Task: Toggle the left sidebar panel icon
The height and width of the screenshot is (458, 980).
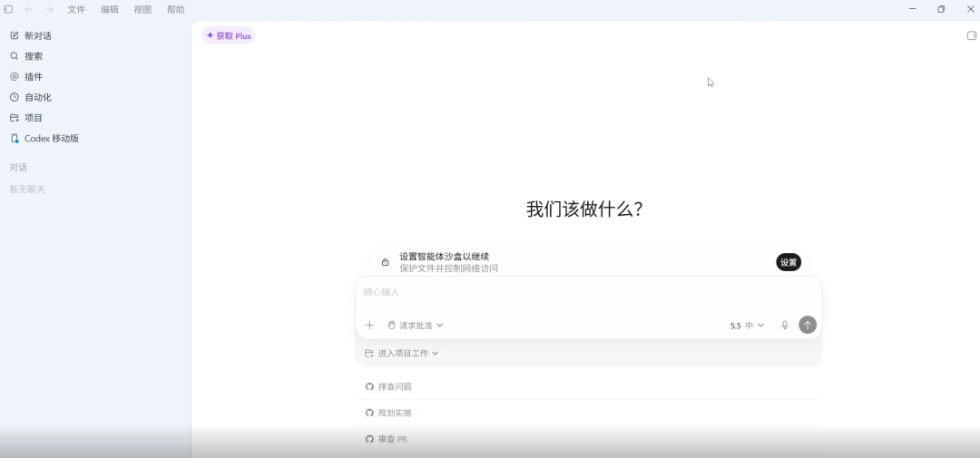Action: pyautogui.click(x=8, y=9)
